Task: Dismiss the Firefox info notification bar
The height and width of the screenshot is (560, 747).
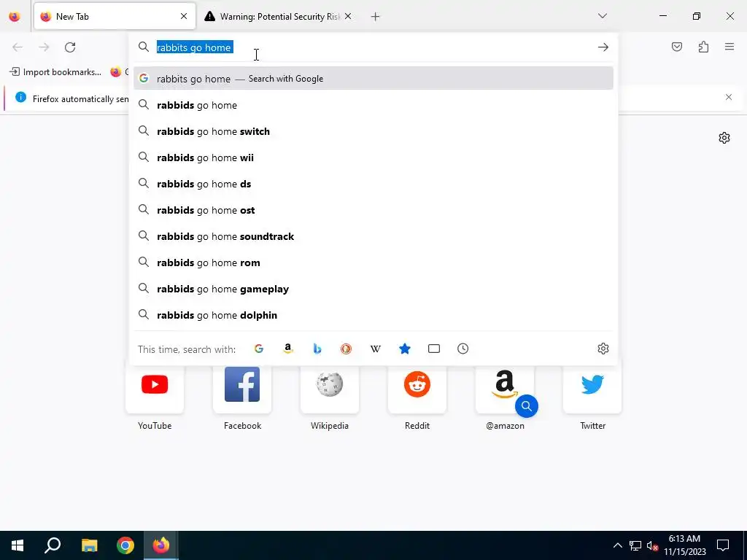Action: tap(729, 97)
